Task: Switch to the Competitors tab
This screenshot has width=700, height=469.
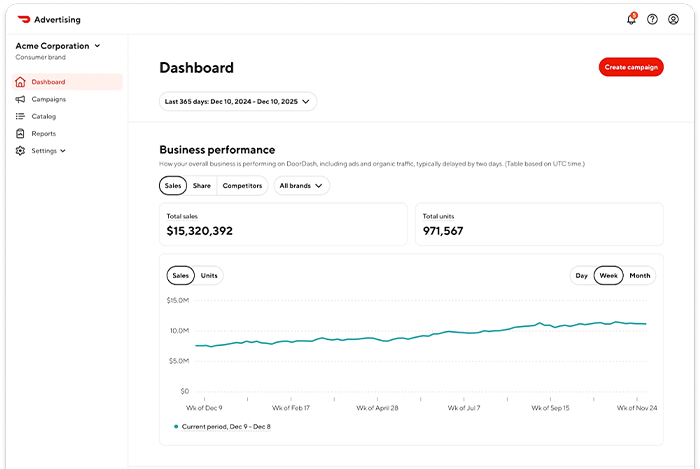Action: click(x=242, y=186)
